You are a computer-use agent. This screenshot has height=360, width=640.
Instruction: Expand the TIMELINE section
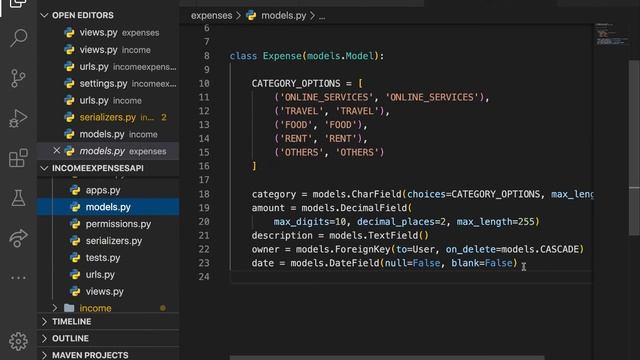44,322
